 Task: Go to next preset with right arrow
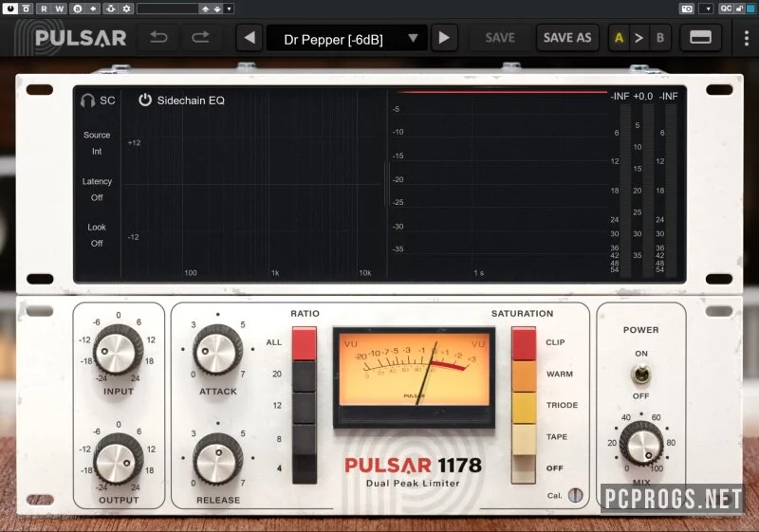[x=444, y=38]
